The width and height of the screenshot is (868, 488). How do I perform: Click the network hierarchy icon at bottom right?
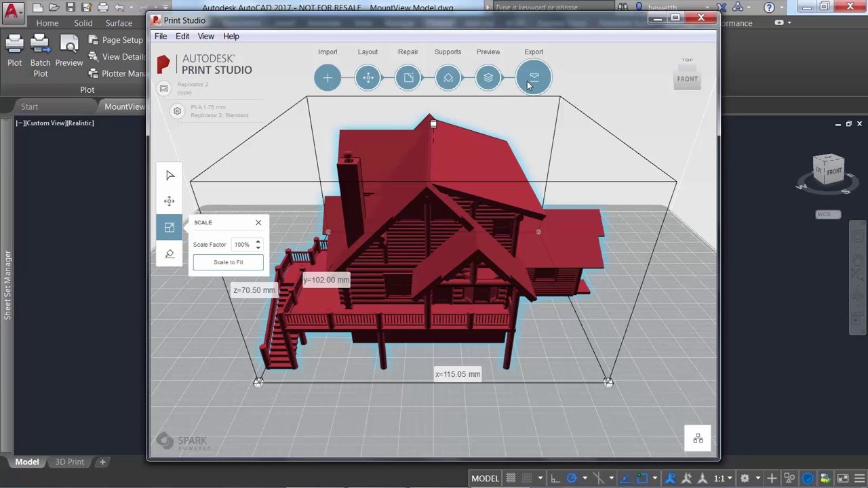click(x=698, y=439)
